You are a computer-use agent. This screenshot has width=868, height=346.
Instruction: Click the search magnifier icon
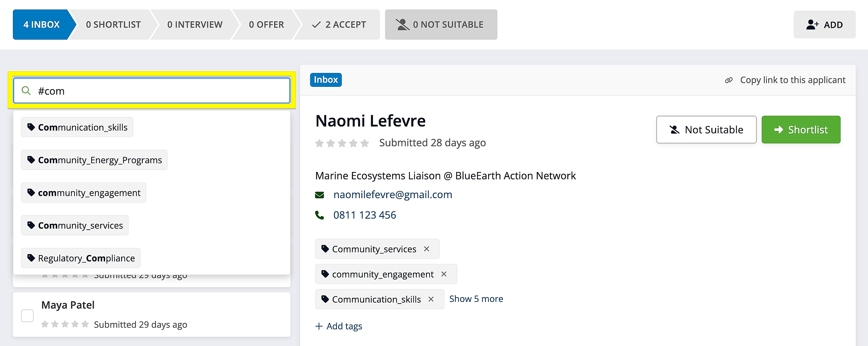tap(26, 91)
